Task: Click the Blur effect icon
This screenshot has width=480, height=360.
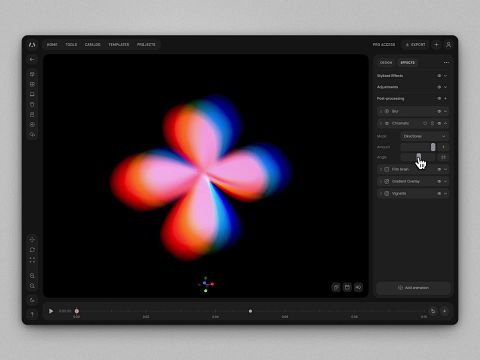Action: point(387,111)
